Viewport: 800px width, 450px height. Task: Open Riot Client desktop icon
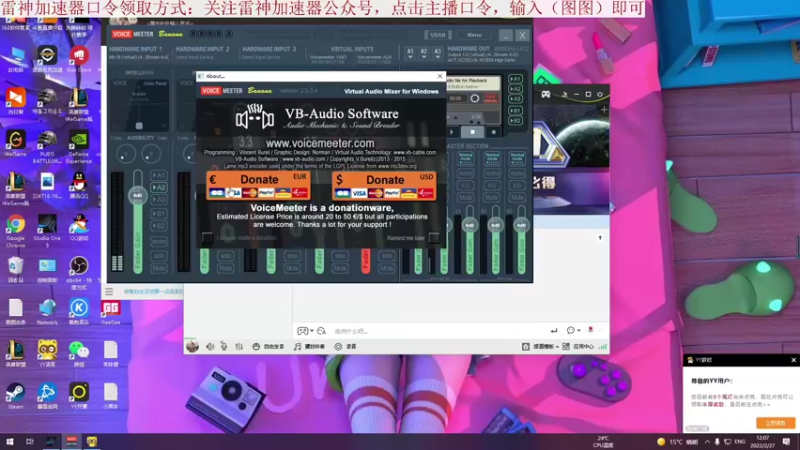coord(79,59)
